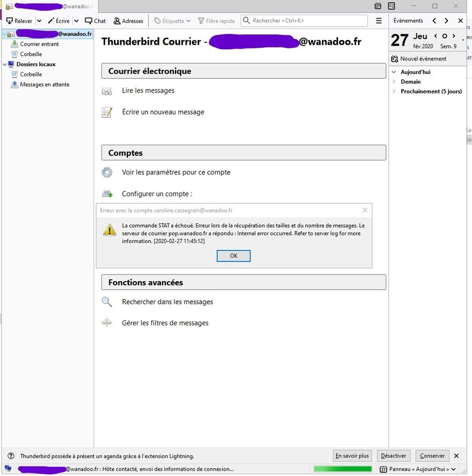The height and width of the screenshot is (476, 472).
Task: Click the gear icon for account settings
Action: coord(107,172)
